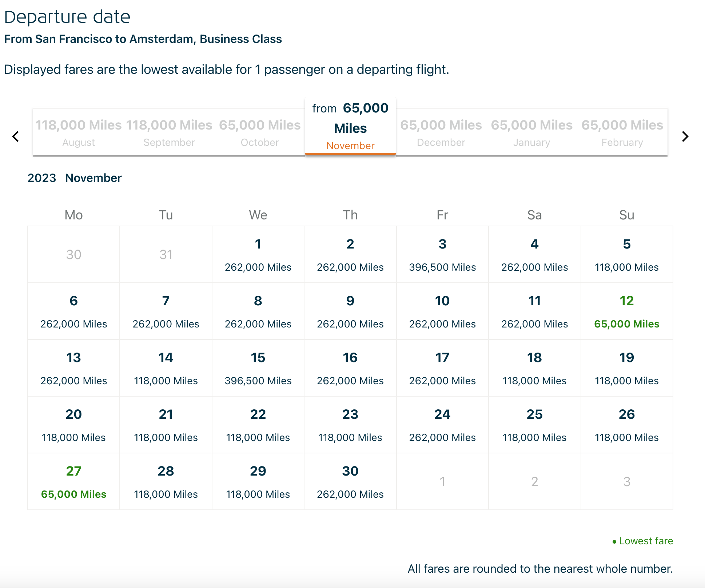The width and height of the screenshot is (705, 588).
Task: Select November 3 for 396,500 Miles
Action: coord(442,255)
